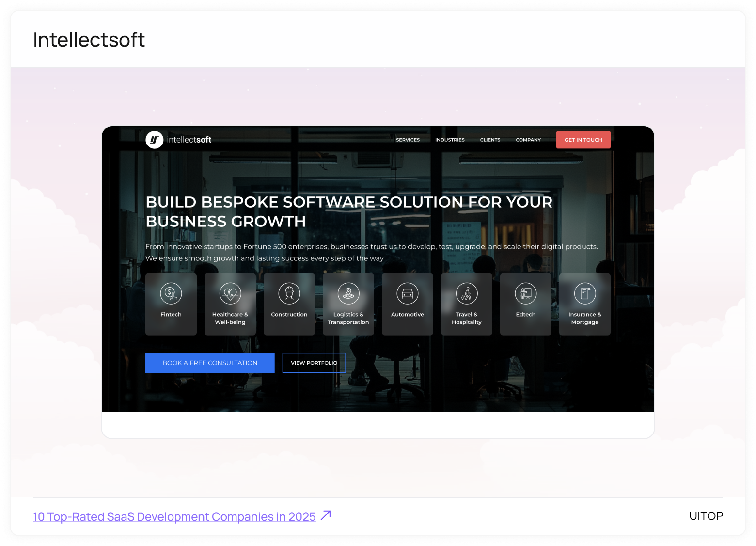Click the Edtech presentation icon

(526, 293)
